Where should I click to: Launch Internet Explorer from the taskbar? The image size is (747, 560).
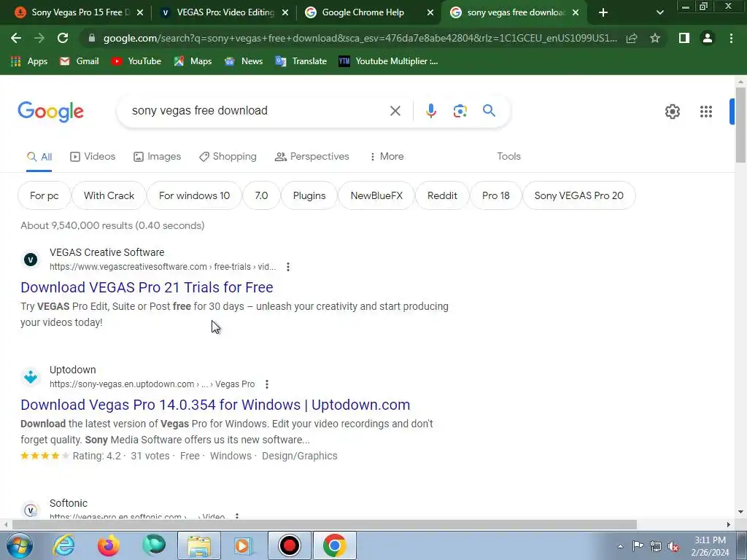click(64, 545)
